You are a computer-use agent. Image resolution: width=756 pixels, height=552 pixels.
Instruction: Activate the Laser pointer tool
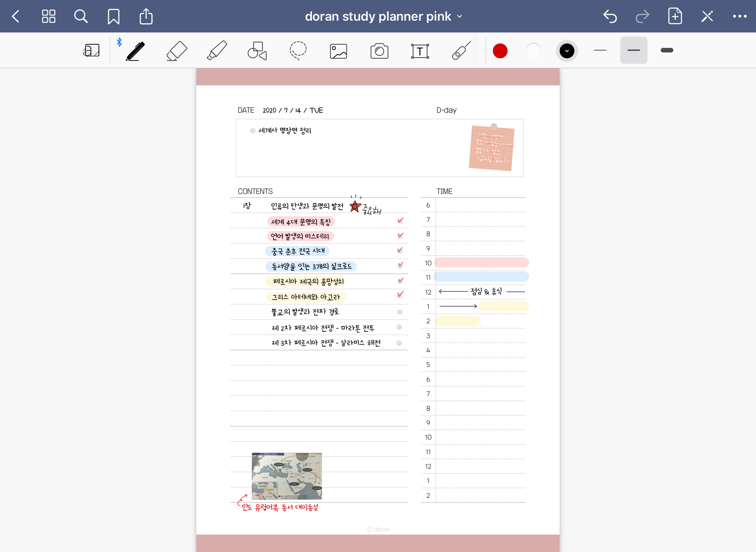[x=461, y=51]
